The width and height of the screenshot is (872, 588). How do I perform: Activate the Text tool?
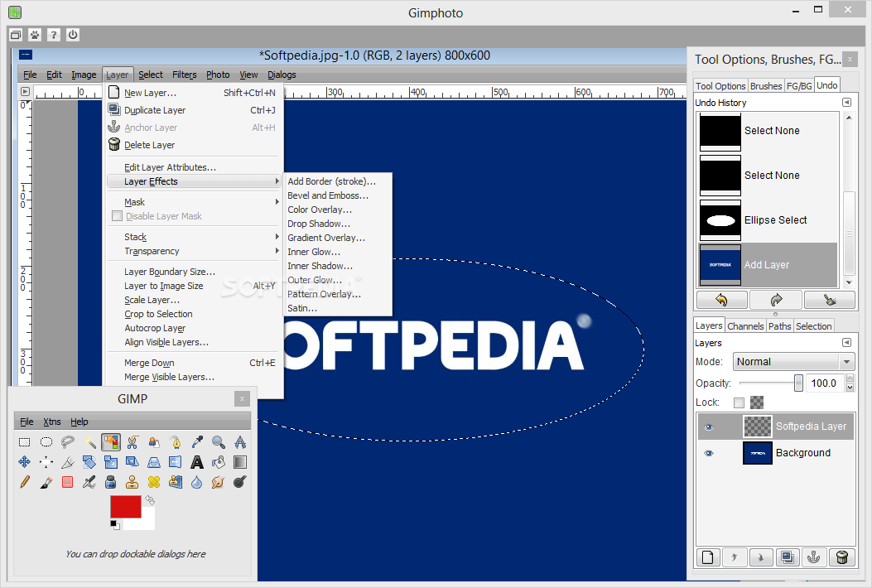(197, 462)
